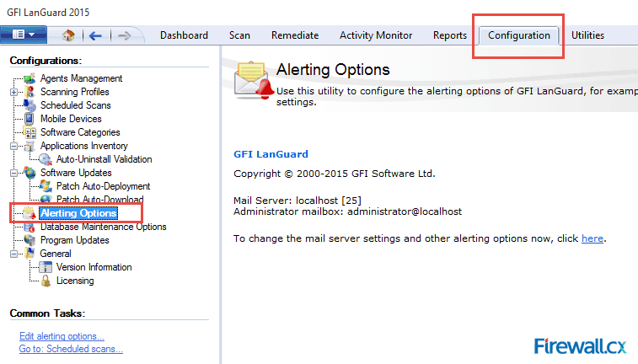Click the 'here' link for mail settings
Screen dimensions: 638x364
[x=592, y=238]
